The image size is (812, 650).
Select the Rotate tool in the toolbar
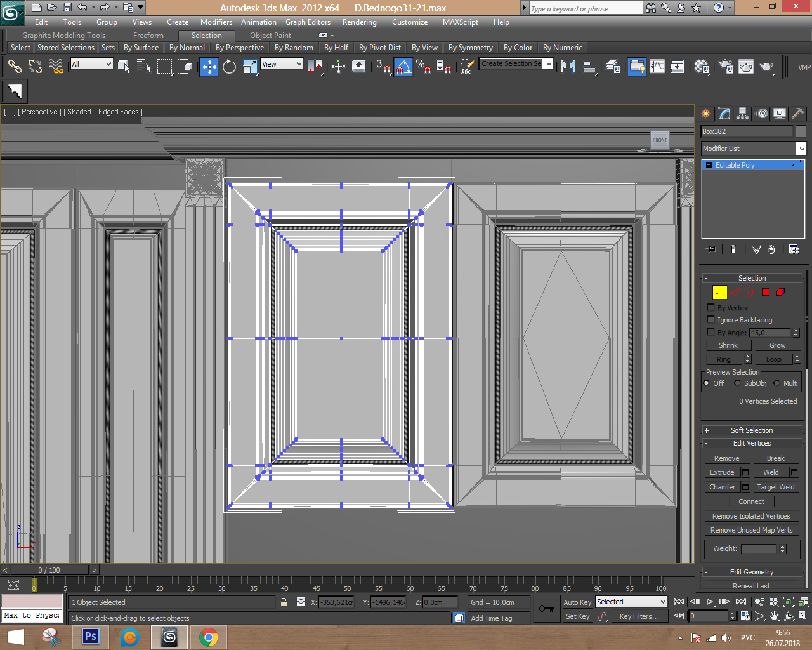coord(229,66)
